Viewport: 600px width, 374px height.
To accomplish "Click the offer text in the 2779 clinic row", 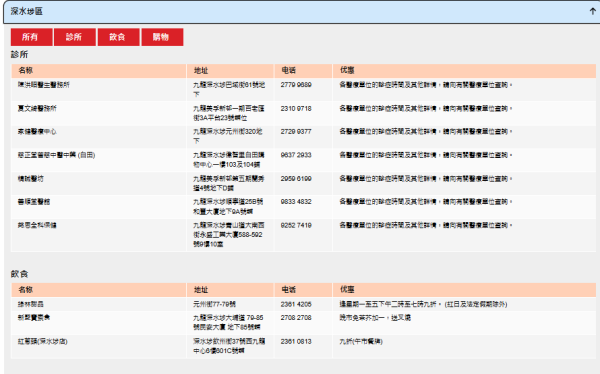I will tap(426, 85).
